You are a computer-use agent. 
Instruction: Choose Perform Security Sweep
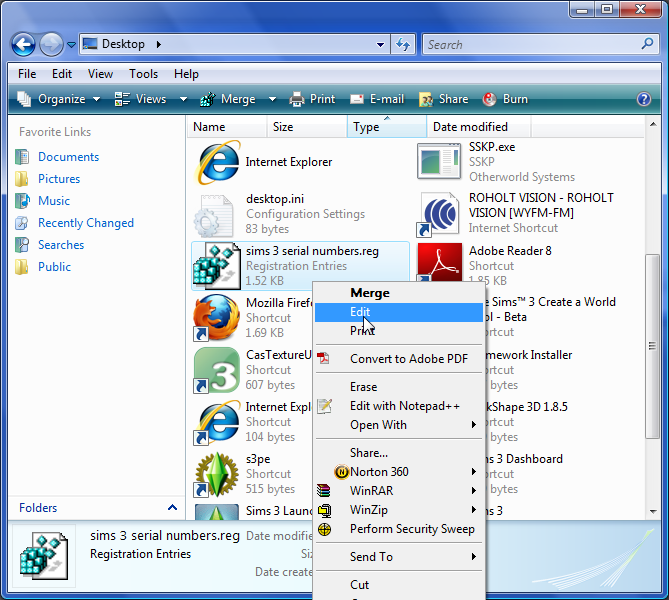coord(399,529)
